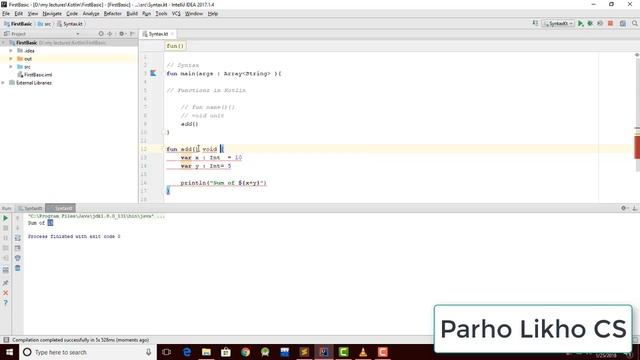The width and height of the screenshot is (640, 360).
Task: Click 'Process finished with exit code 0' text
Action: point(74,236)
